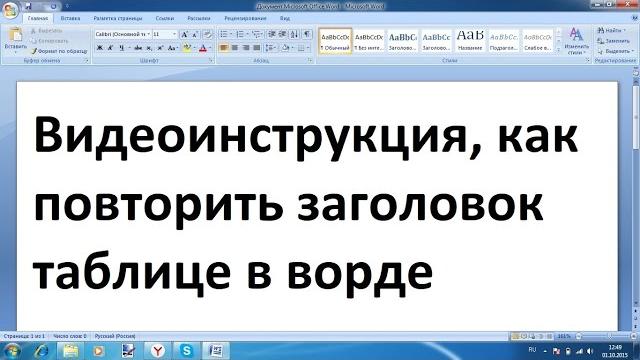This screenshot has width=640, height=360.
Task: Open the round Office button menu
Action: [x=10, y=10]
